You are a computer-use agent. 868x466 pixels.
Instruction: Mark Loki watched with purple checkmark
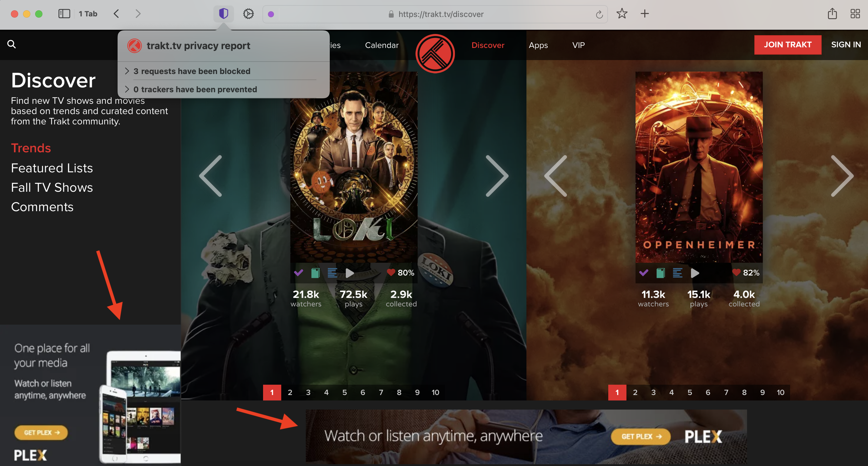coord(298,273)
